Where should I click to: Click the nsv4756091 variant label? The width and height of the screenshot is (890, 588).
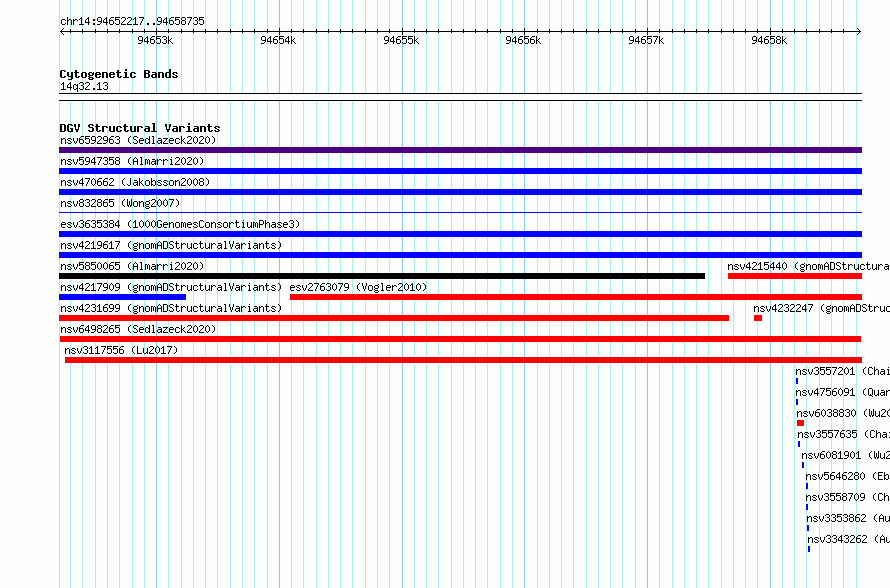point(842,392)
